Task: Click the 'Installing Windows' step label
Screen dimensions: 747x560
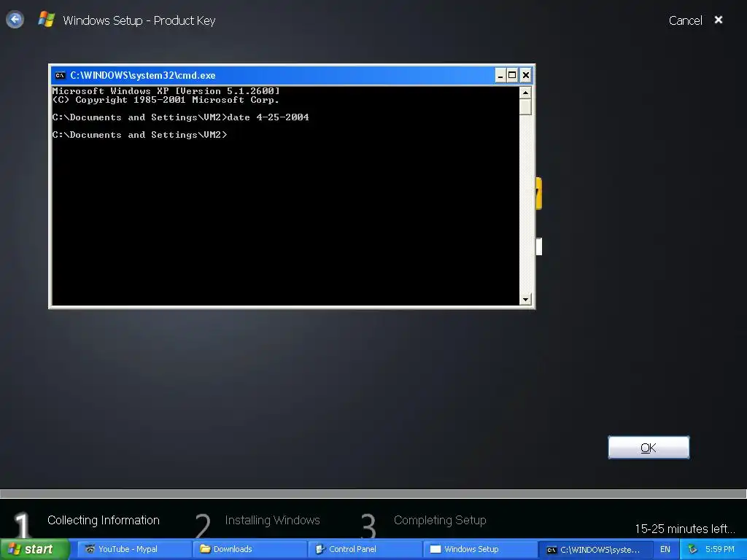Action: click(x=273, y=521)
